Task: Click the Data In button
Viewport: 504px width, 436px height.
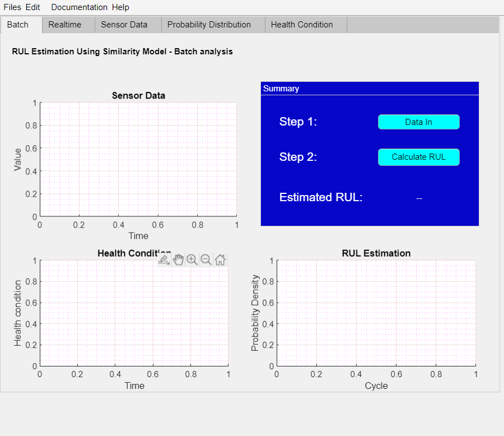Action: point(418,122)
